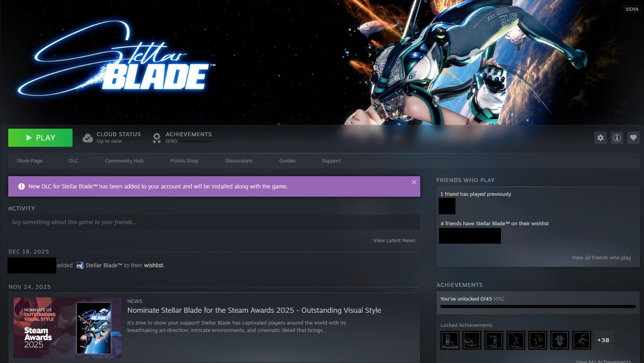The image size is (644, 363).
Task: Click the 'Locked Achievements' label
Action: pyautogui.click(x=466, y=325)
